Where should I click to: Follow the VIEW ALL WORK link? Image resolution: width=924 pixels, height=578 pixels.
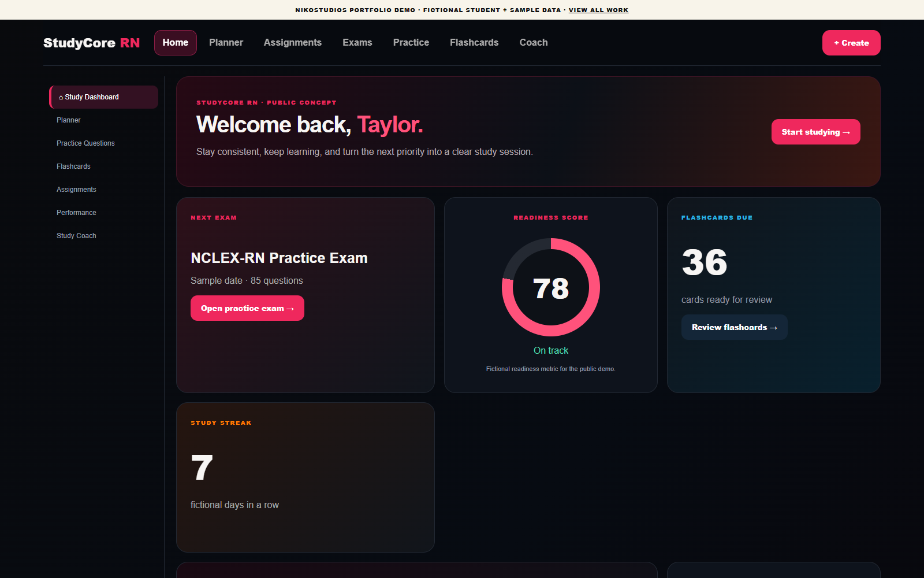(598, 10)
